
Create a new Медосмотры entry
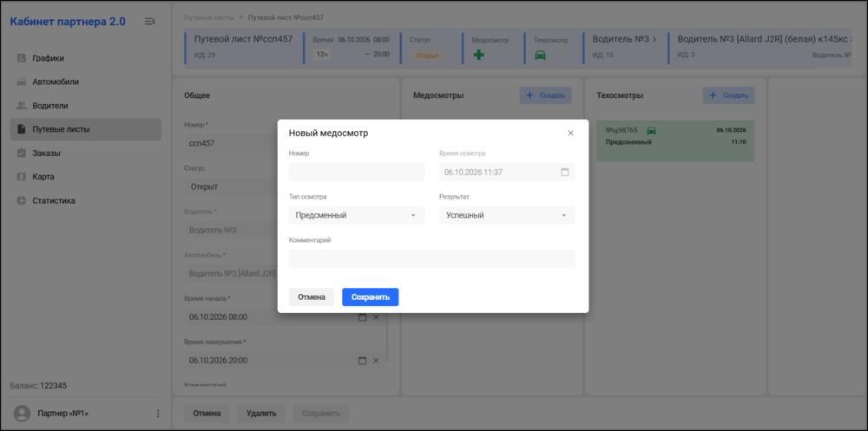(x=545, y=95)
